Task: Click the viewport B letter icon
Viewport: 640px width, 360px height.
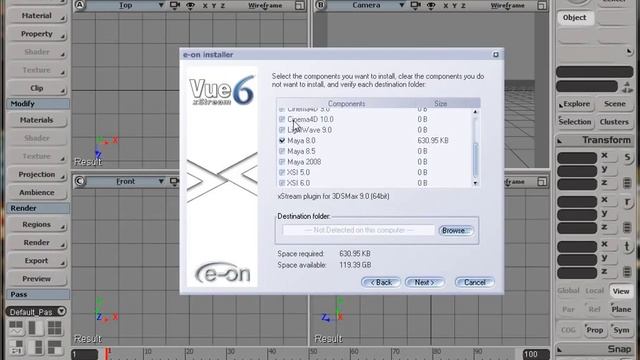Action: coord(320,5)
